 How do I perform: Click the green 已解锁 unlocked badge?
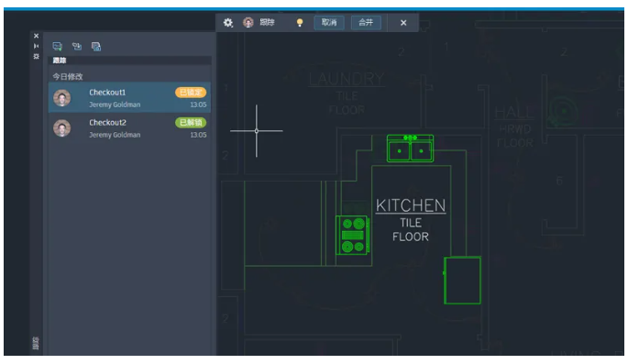coord(191,123)
